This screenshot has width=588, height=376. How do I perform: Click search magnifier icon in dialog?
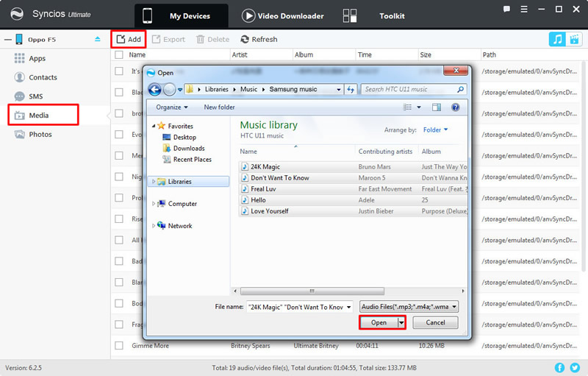(x=460, y=89)
